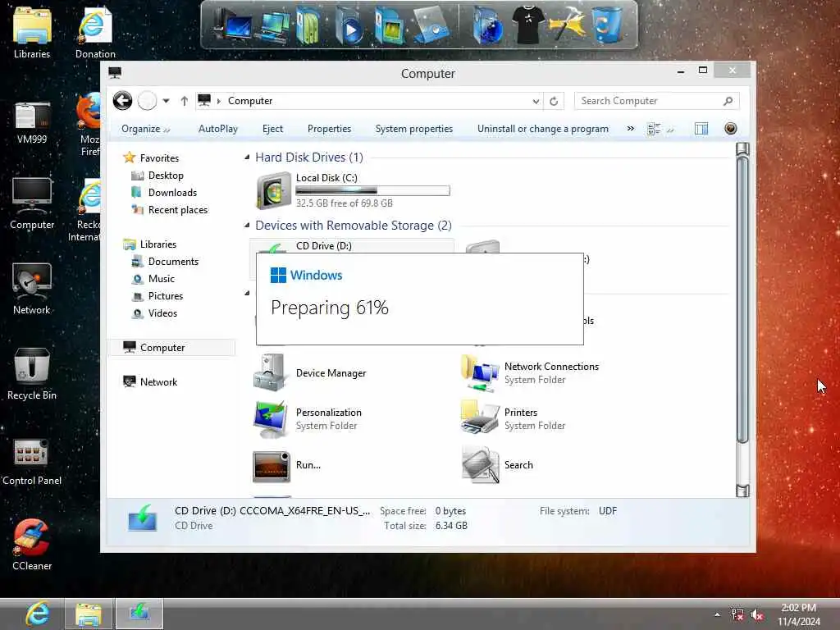Open the Computer desktop icon
Image resolution: width=840 pixels, height=630 pixels.
pyautogui.click(x=32, y=203)
